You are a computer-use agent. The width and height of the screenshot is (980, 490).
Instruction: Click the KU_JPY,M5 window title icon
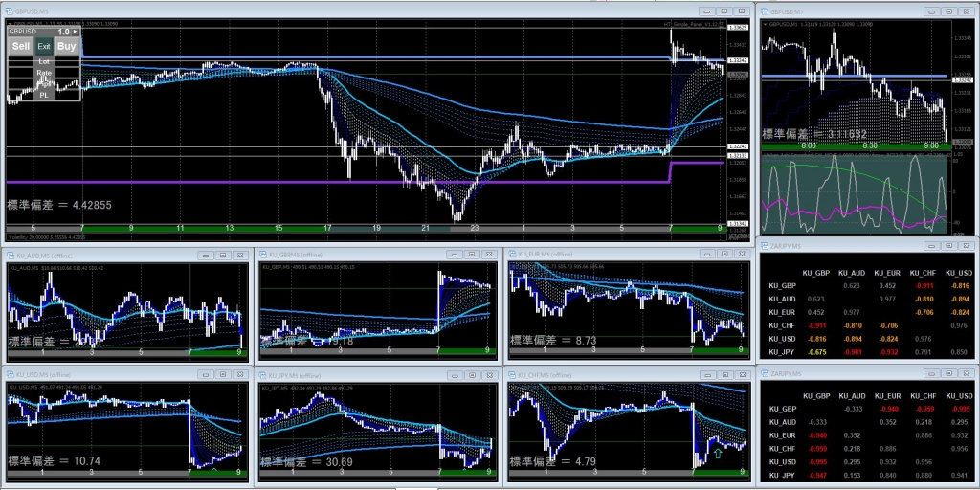click(264, 374)
